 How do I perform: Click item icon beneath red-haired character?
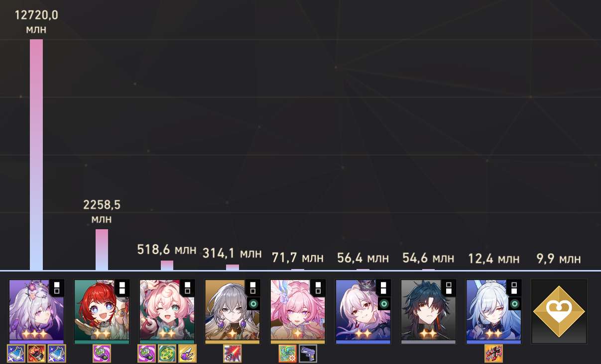click(x=102, y=354)
